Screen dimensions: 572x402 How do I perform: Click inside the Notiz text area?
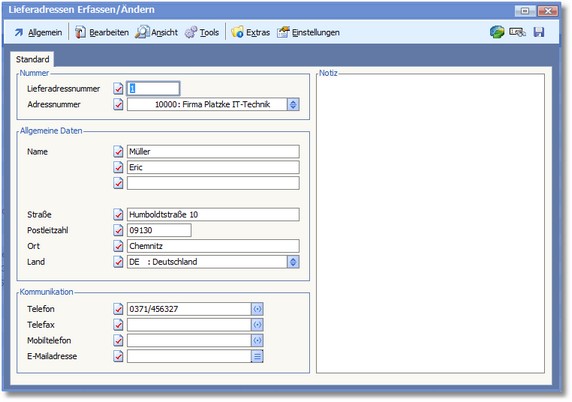click(430, 224)
